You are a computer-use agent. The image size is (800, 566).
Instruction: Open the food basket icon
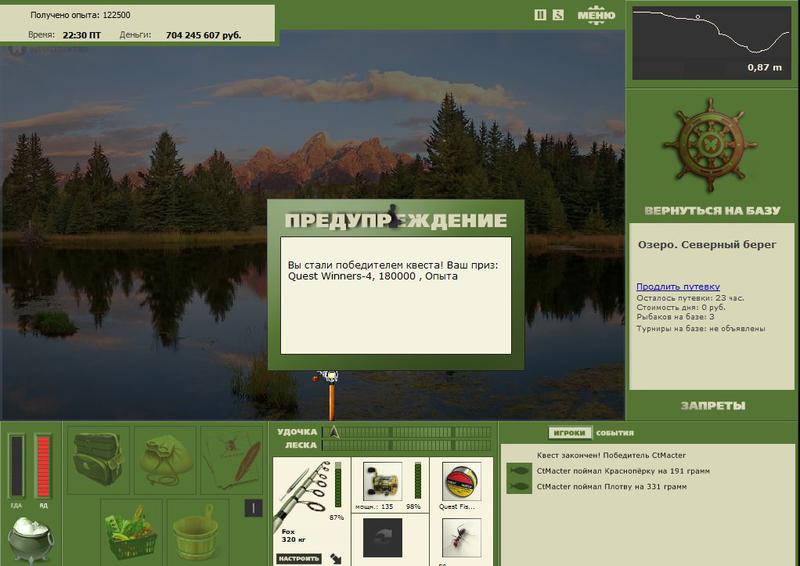131,532
